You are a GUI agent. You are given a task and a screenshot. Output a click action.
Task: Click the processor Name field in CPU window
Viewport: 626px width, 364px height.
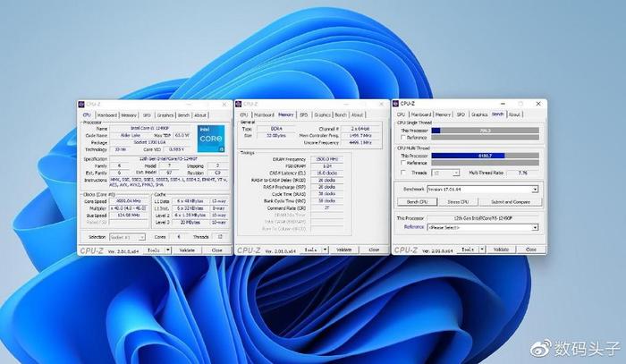[150, 129]
